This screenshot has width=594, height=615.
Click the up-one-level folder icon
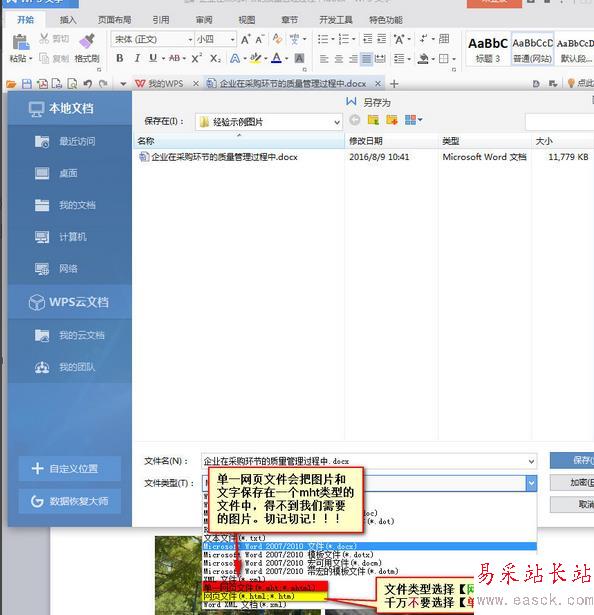[x=374, y=120]
